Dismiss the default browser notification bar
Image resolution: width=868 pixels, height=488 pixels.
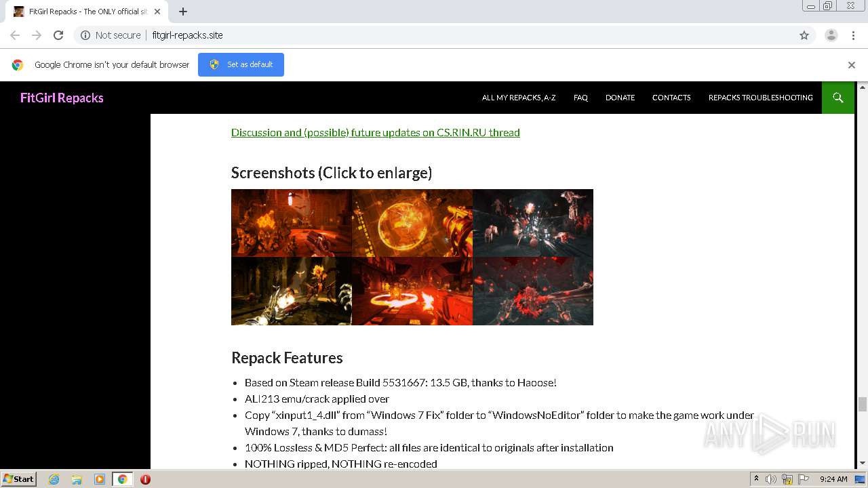852,65
